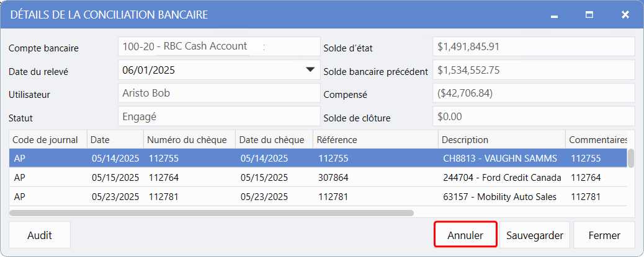The image size is (644, 257).
Task: Close the dialog with the X icon
Action: [x=625, y=14]
